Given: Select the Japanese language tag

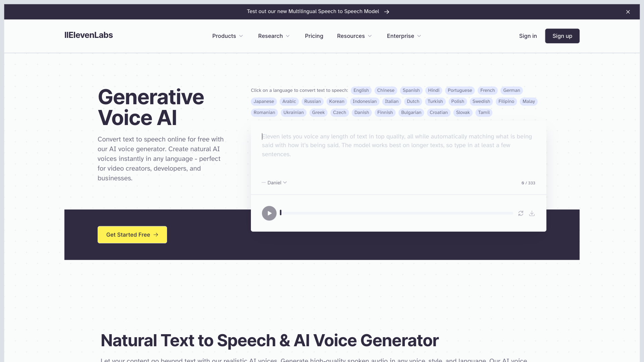Looking at the screenshot, I should coord(264,101).
